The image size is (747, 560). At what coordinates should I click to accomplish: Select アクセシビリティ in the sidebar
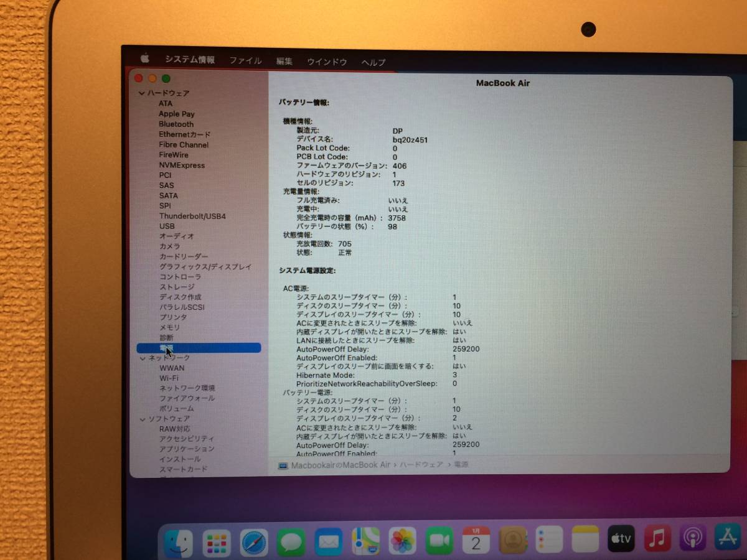click(187, 439)
